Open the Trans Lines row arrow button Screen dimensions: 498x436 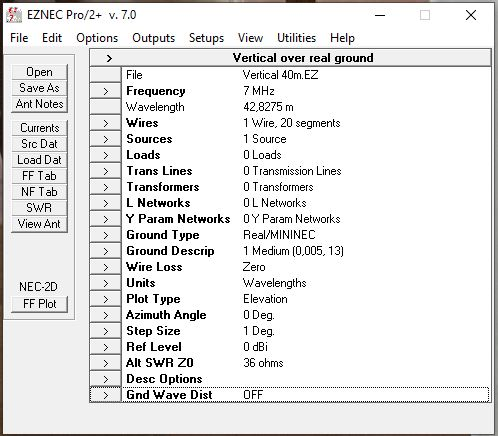click(105, 171)
